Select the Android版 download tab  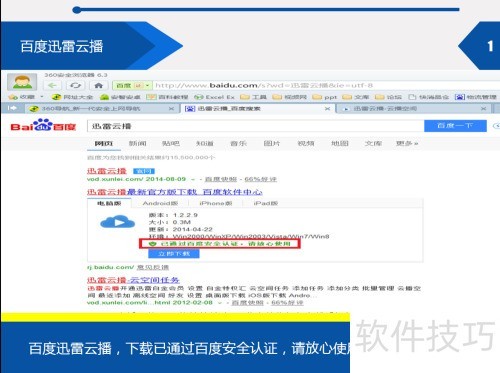160,203
